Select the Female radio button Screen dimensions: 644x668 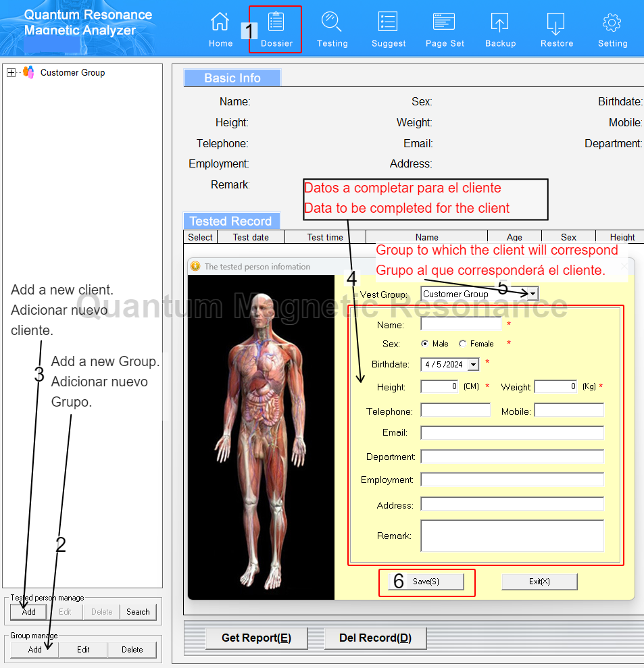462,343
